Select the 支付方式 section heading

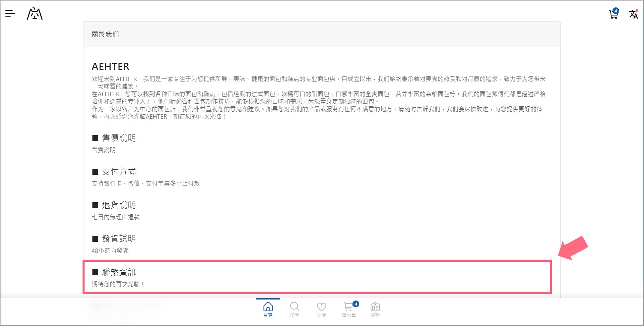coord(119,172)
